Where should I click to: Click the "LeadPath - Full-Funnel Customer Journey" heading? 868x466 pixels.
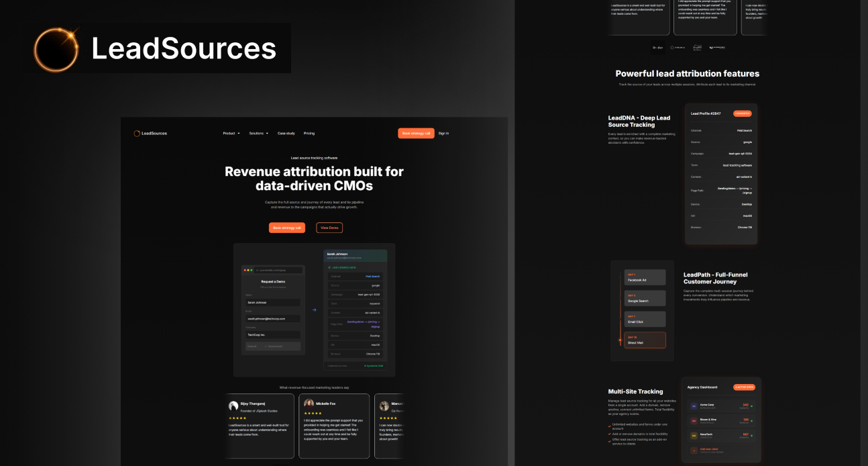point(715,278)
